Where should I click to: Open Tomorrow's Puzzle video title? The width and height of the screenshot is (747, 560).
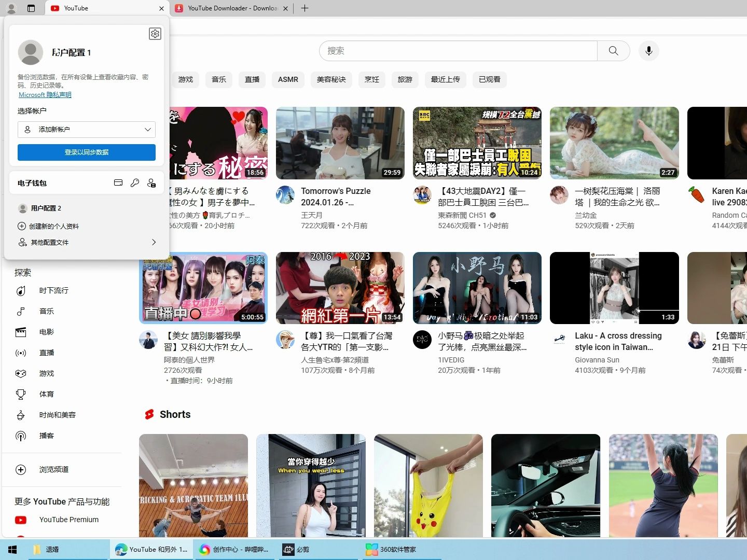point(336,197)
